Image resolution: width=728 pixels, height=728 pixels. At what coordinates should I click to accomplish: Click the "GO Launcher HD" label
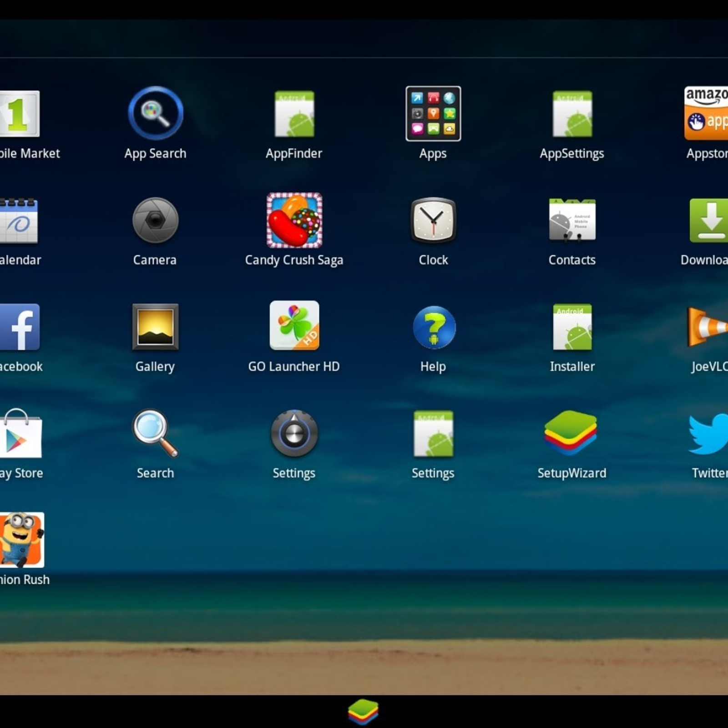point(294,366)
